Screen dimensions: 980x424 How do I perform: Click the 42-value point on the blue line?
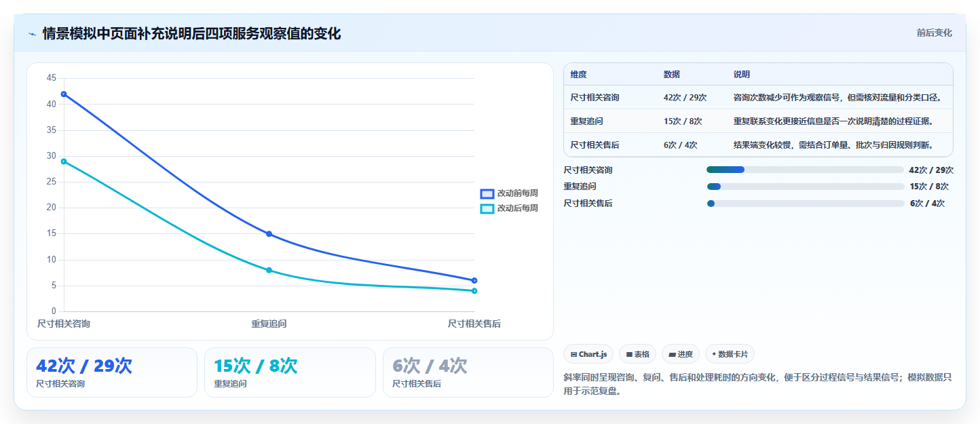pyautogui.click(x=64, y=94)
